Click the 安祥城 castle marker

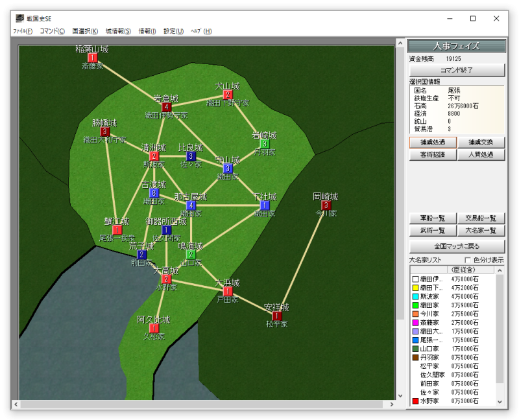277,316
